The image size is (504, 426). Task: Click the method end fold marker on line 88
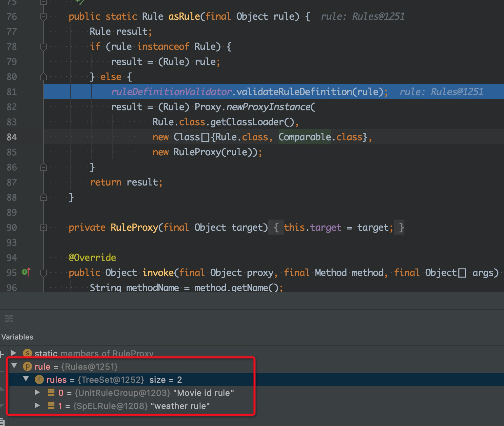coord(44,198)
